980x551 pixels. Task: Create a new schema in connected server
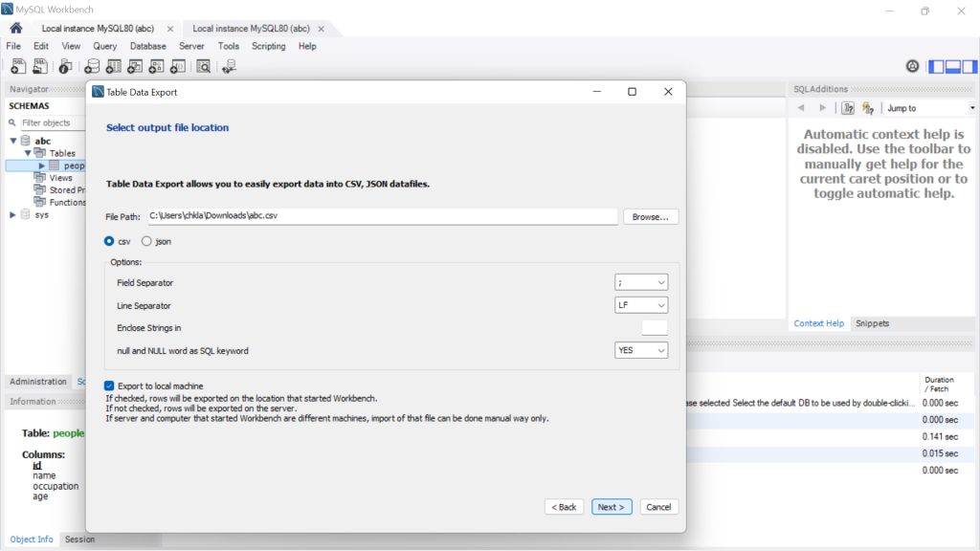(x=91, y=65)
